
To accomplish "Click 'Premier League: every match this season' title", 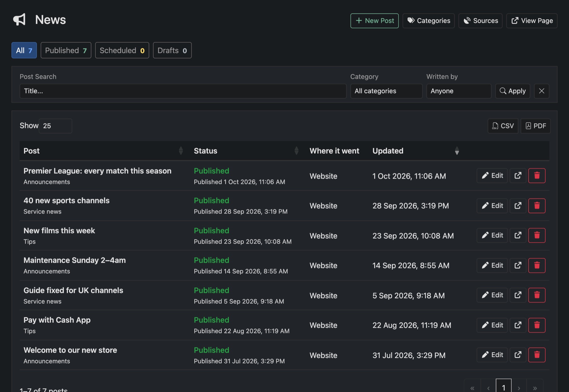I will [97, 171].
